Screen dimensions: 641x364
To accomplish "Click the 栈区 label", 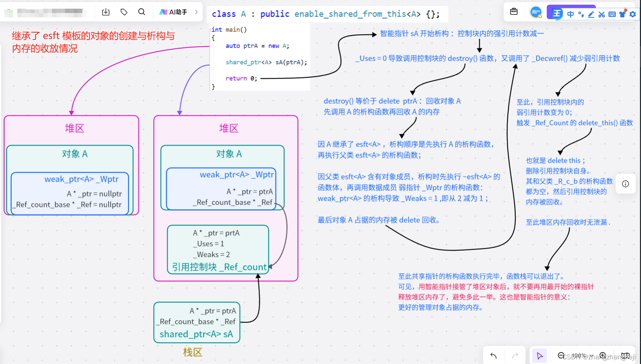I will tap(192, 352).
